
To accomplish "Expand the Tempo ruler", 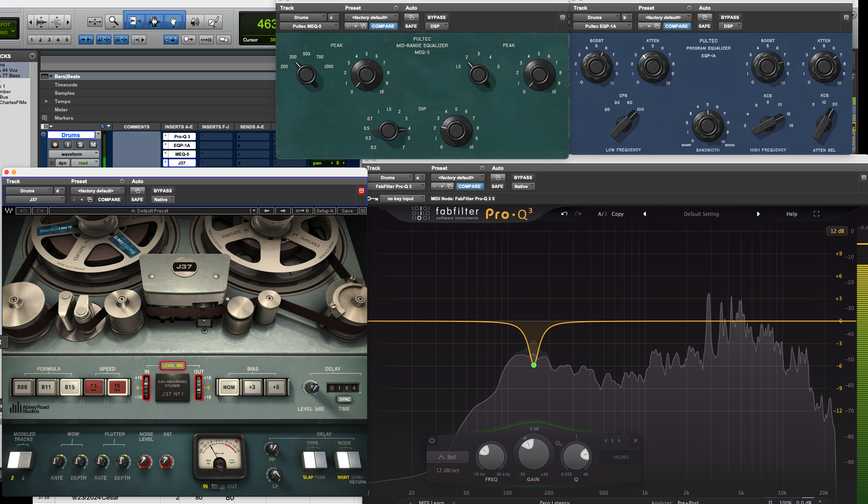I will (x=46, y=102).
